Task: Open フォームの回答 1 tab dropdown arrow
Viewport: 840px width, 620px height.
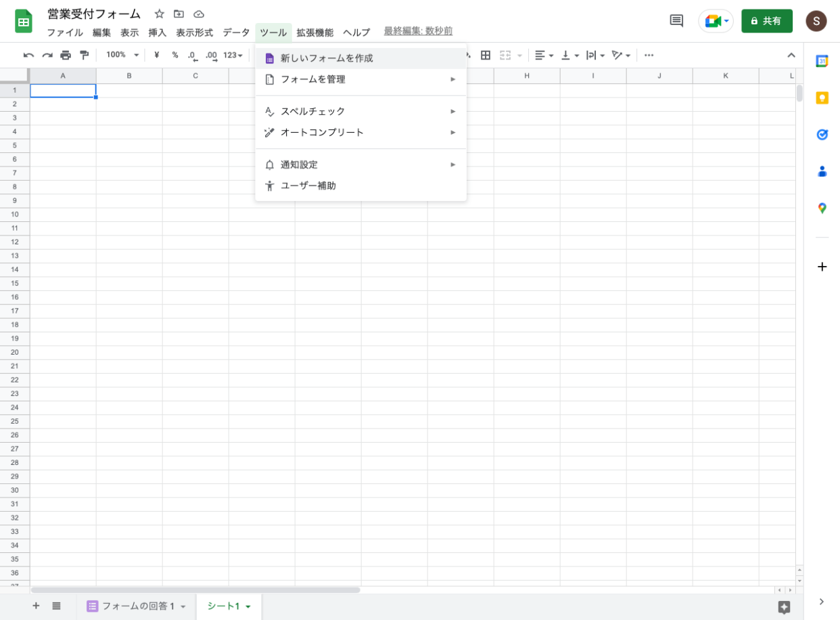Action: pos(183,606)
